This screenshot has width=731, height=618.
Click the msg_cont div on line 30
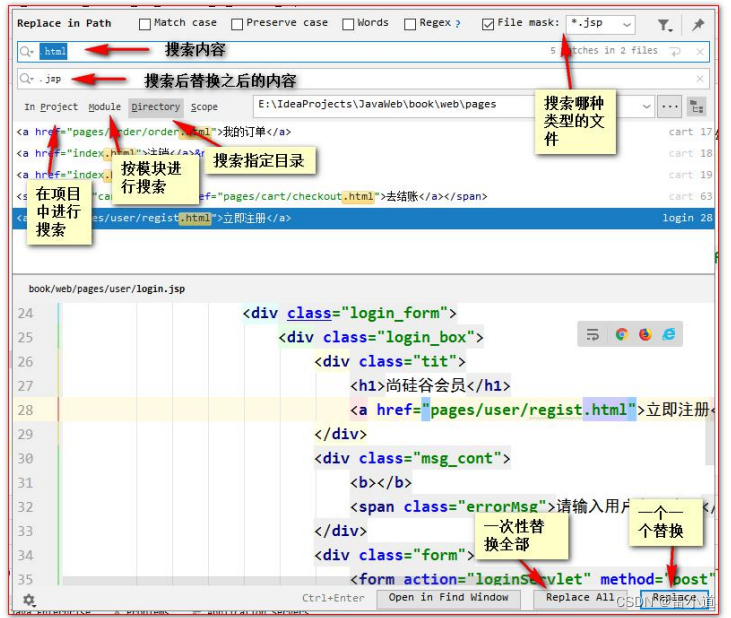[x=412, y=459]
